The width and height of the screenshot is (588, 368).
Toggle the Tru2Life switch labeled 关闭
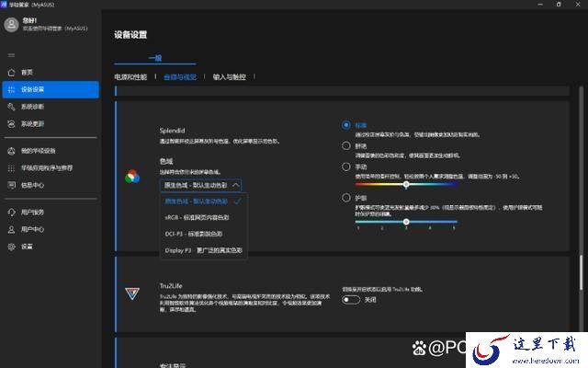tap(351, 300)
